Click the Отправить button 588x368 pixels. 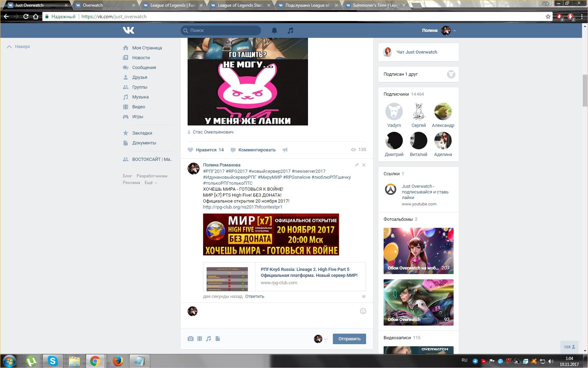[x=349, y=339]
